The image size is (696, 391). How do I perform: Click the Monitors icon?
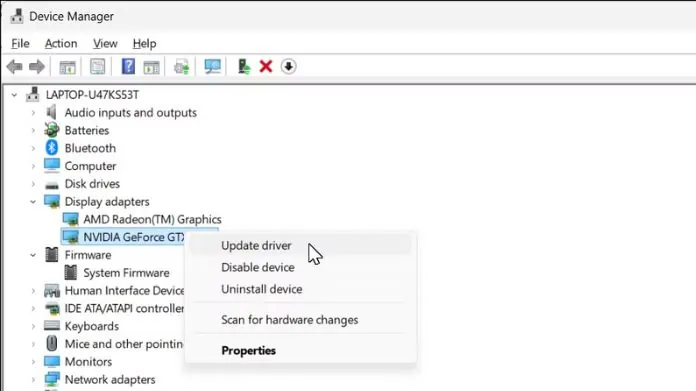click(51, 361)
